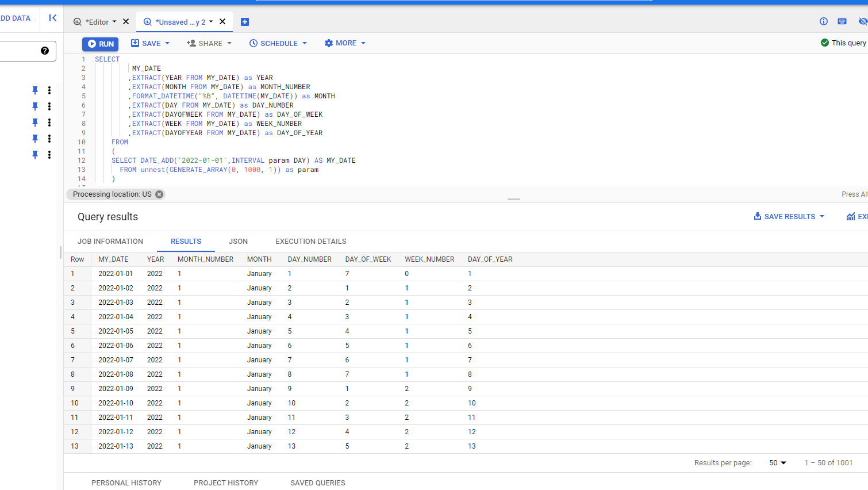The image size is (868, 490).
Task: Open Project History tab
Action: point(226,483)
